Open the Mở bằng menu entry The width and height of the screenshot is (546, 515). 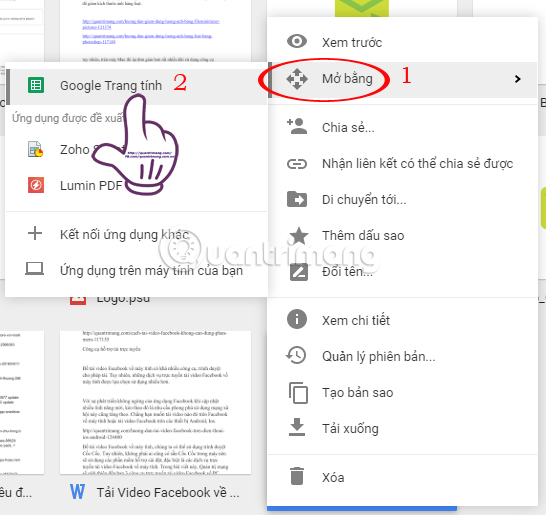(x=403, y=80)
